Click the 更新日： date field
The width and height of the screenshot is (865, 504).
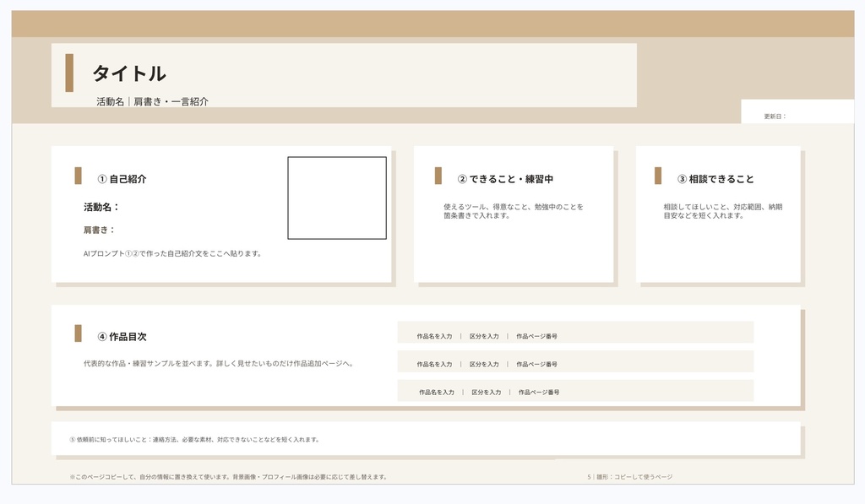tap(775, 117)
